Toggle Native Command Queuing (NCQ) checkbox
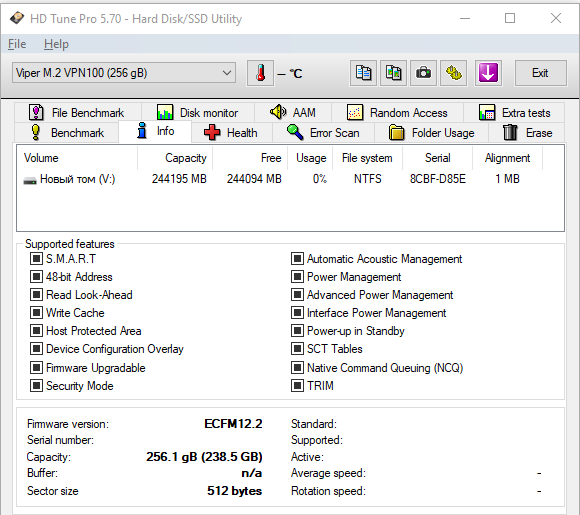 297,368
